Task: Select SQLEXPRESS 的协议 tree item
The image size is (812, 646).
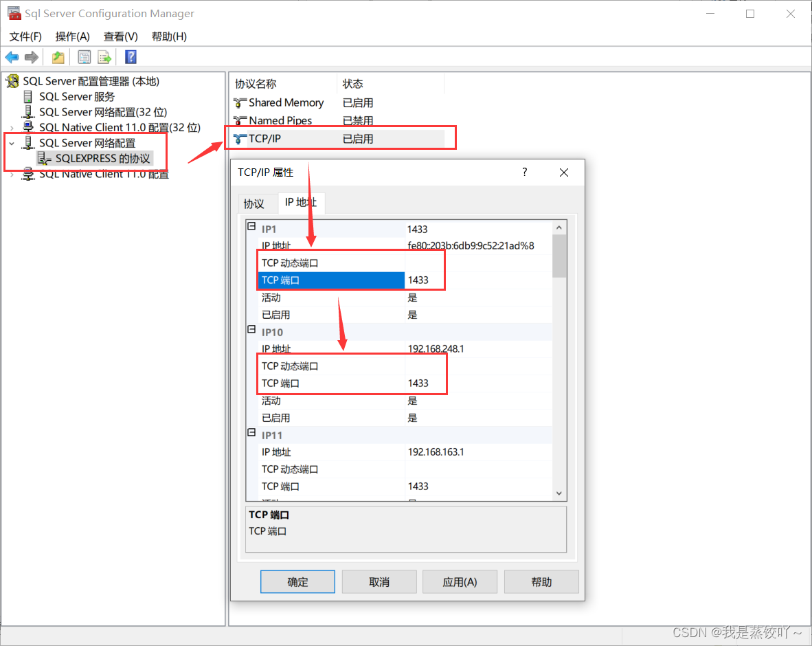Action: click(x=102, y=159)
